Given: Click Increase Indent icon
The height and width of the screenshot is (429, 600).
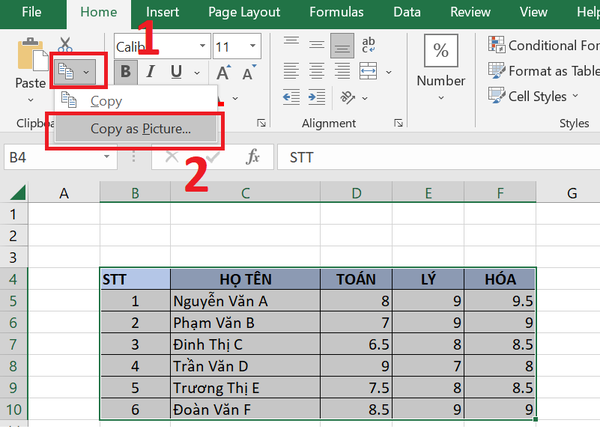Looking at the screenshot, I should [316, 97].
